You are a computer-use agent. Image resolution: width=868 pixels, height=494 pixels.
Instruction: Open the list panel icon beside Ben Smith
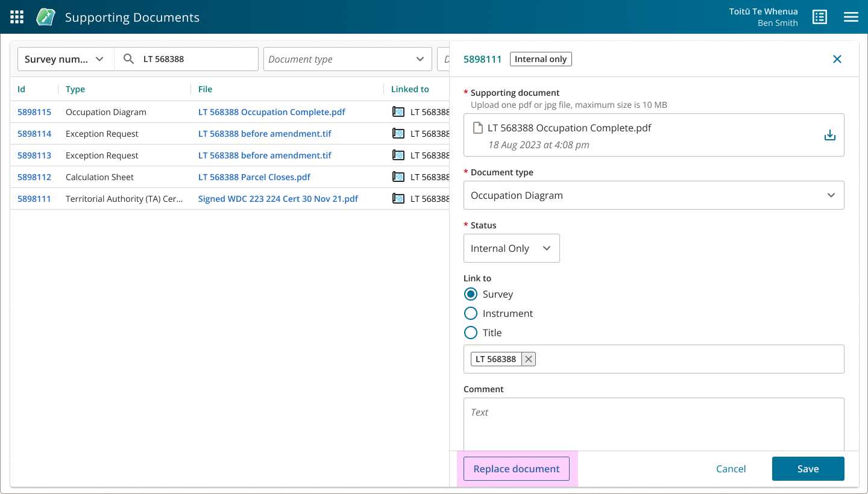820,17
